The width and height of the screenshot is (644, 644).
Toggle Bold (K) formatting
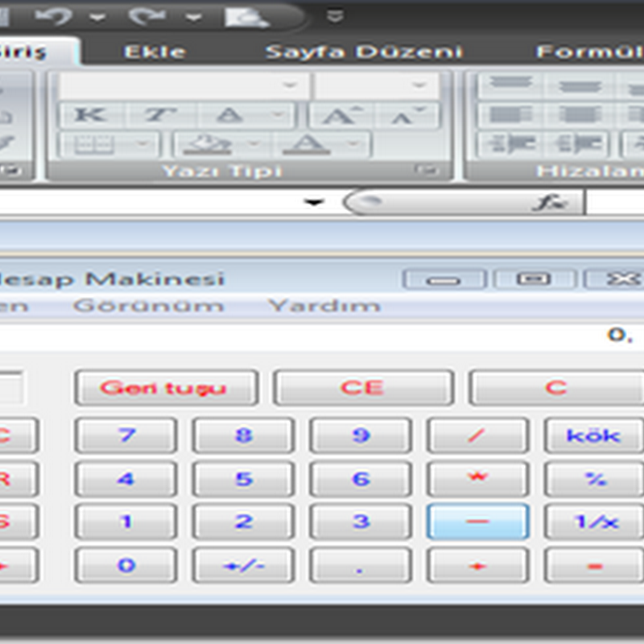(x=91, y=116)
